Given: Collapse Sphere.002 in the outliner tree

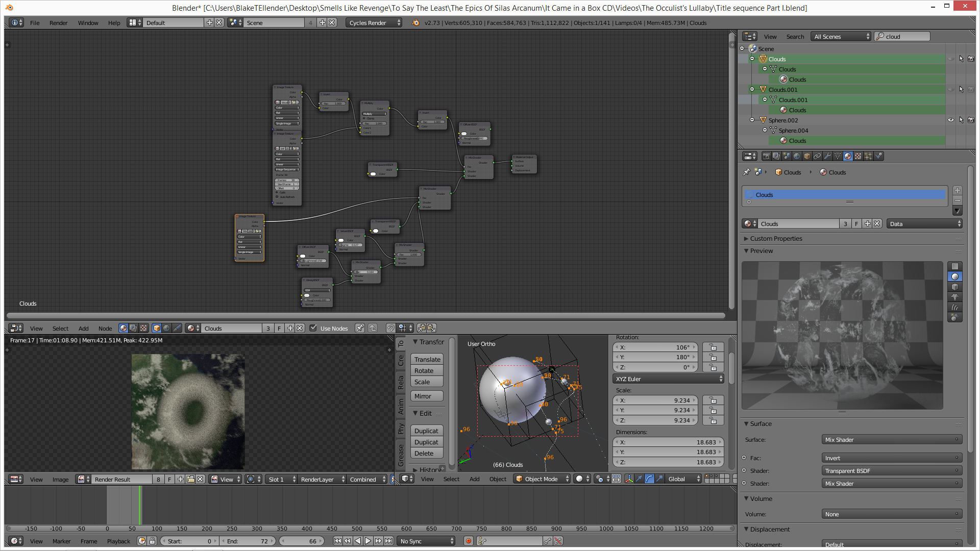Looking at the screenshot, I should 752,120.
